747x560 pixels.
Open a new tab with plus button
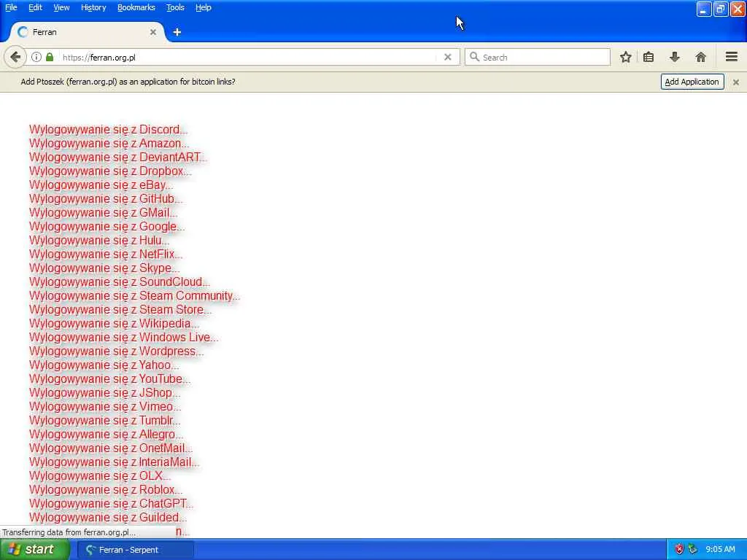tap(177, 32)
